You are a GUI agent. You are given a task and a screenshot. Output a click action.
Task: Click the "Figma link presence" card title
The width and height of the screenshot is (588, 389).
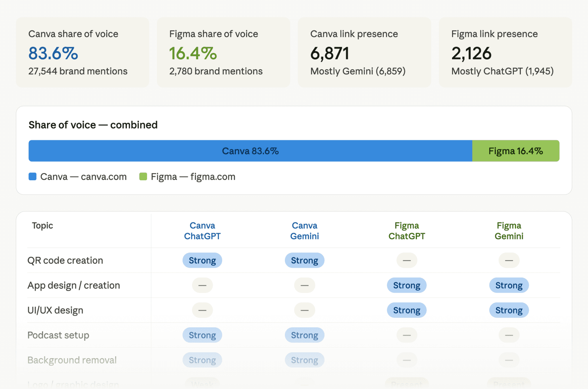495,34
